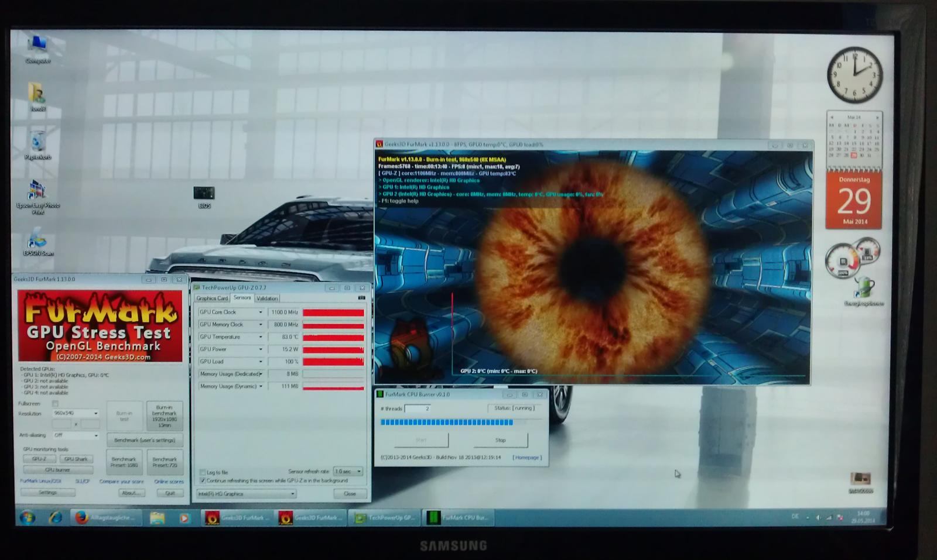Open the BIOS desktop shortcut
The width and height of the screenshot is (937, 560).
[x=204, y=197]
